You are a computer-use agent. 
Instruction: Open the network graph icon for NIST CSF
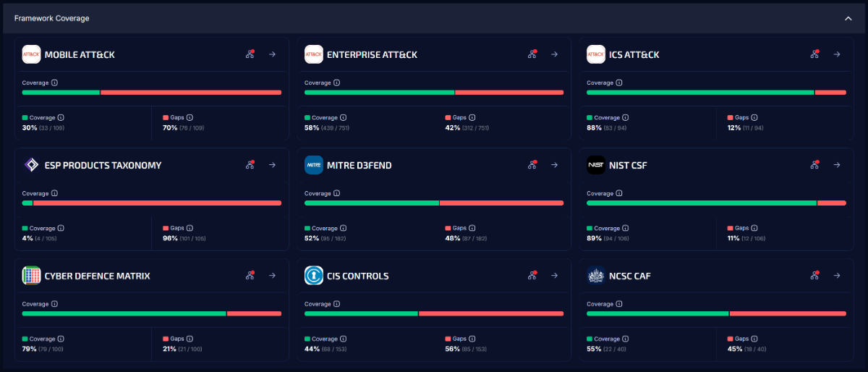[x=814, y=165]
